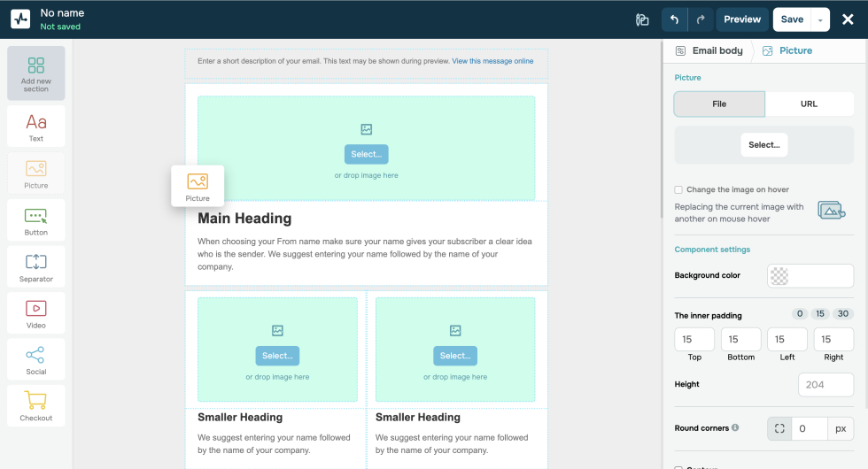This screenshot has height=469, width=868.
Task: Click the Preview button
Action: (742, 19)
